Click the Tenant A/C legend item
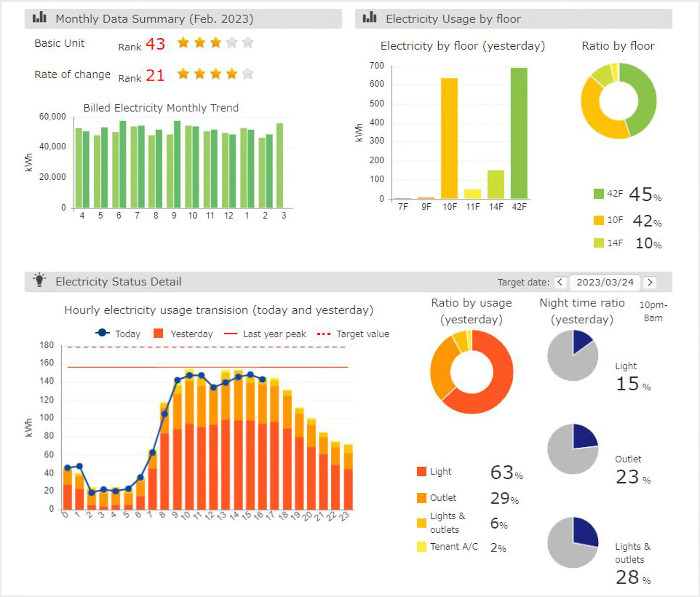 (447, 546)
